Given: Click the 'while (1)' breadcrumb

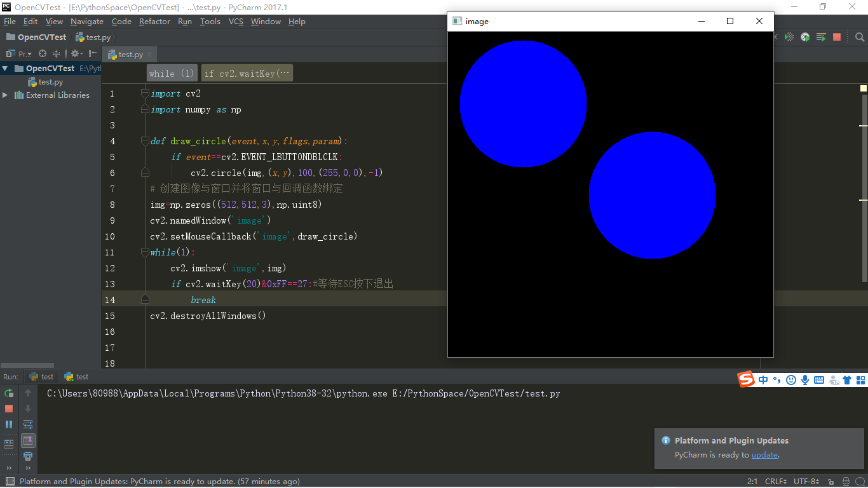Looking at the screenshot, I should 172,74.
